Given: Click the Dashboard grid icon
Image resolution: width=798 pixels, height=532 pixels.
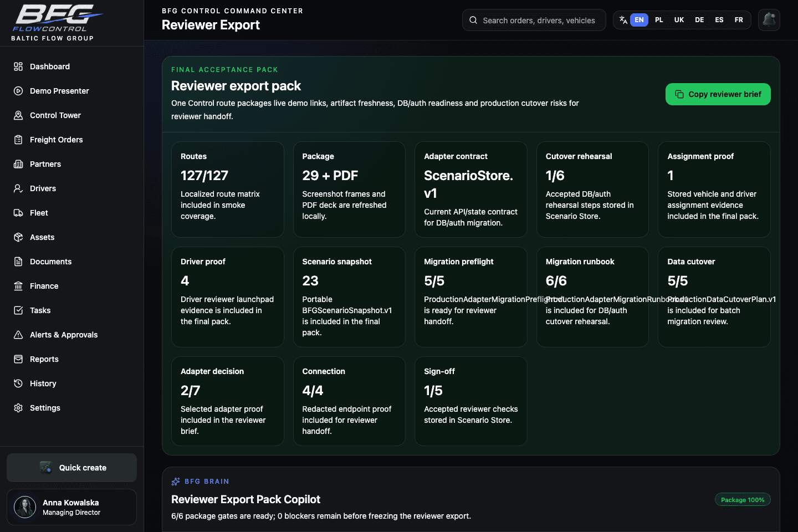Looking at the screenshot, I should (18, 66).
